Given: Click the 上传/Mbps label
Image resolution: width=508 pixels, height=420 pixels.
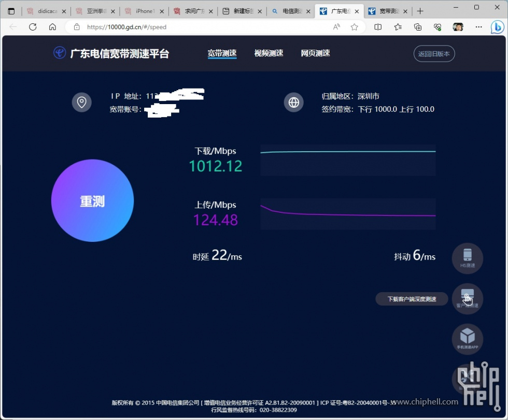Looking at the screenshot, I should coord(215,205).
